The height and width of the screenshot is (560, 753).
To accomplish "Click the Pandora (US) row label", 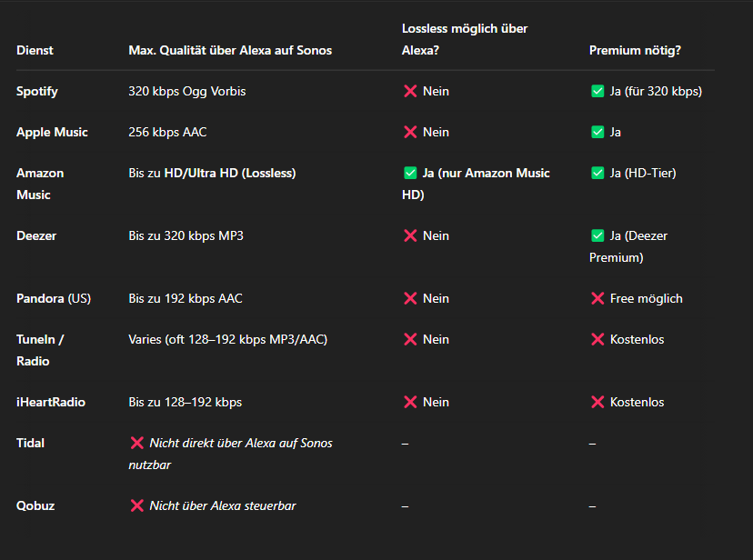I will point(54,298).
